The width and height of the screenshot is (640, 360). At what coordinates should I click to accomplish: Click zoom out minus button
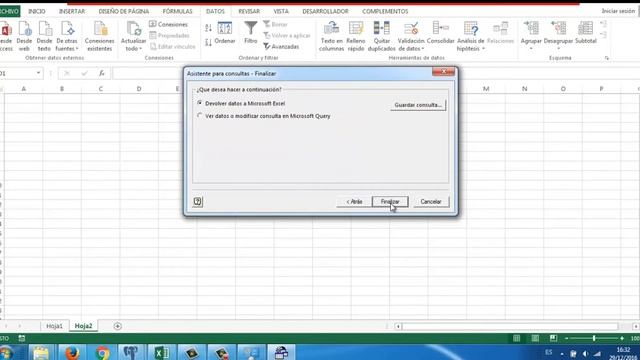pos(567,338)
